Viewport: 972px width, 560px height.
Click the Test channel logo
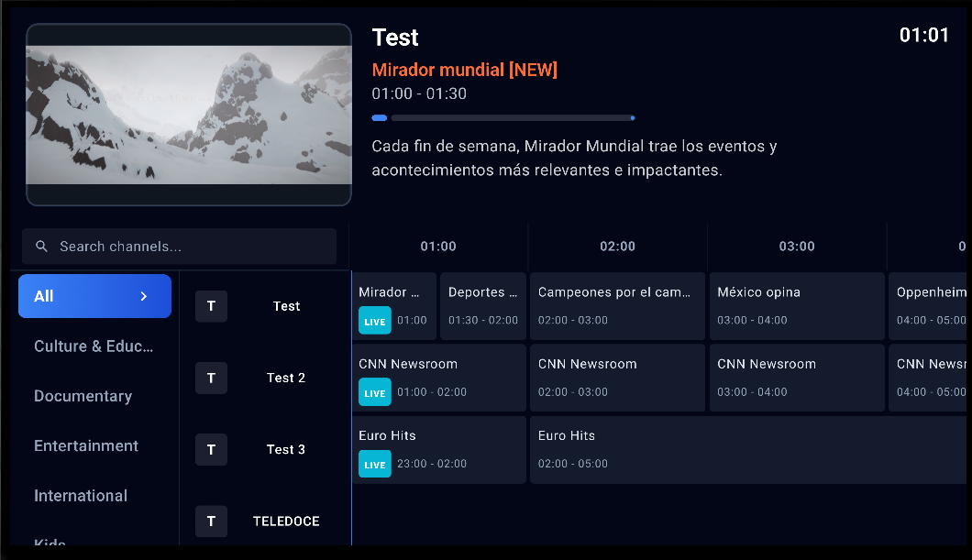(211, 306)
